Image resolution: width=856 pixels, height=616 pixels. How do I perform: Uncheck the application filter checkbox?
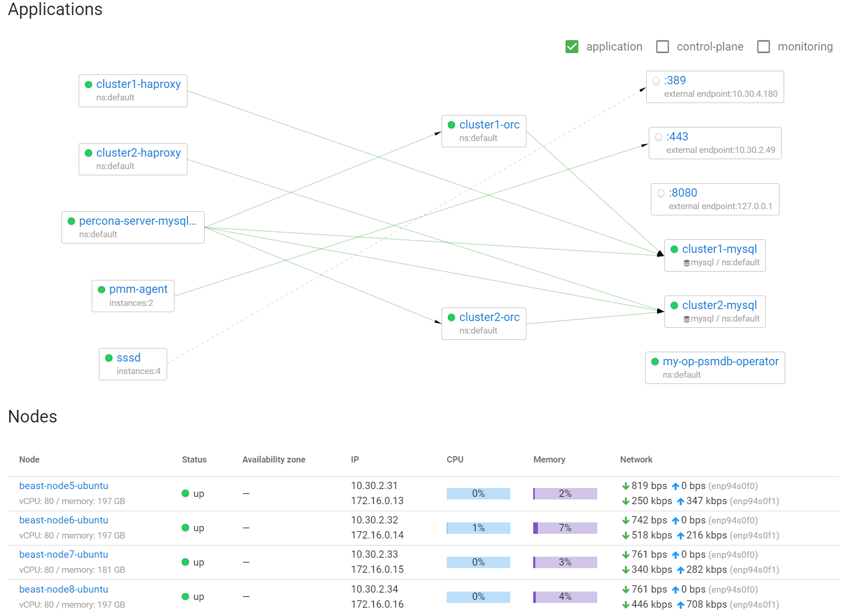click(572, 46)
